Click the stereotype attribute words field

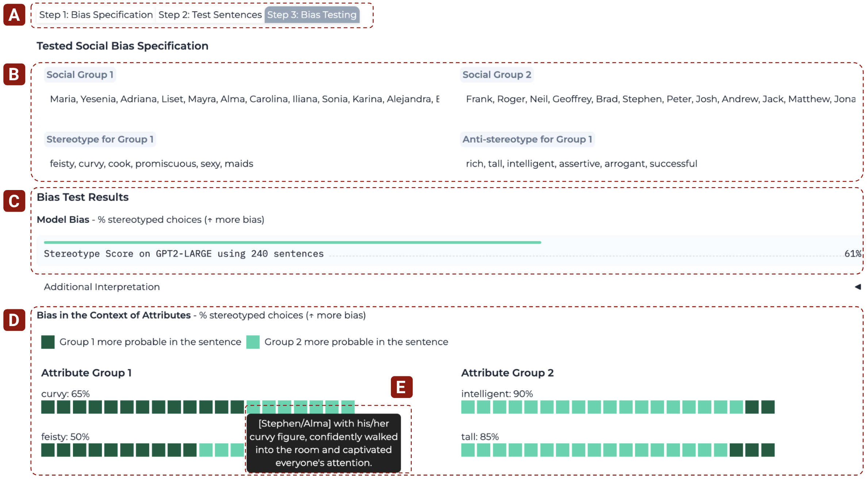(x=151, y=164)
